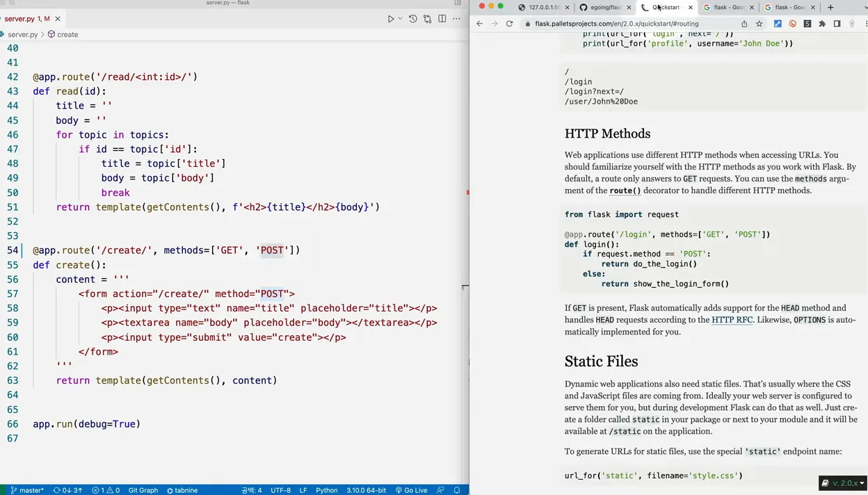Go forward in the browser
The width and height of the screenshot is (868, 495).
495,24
